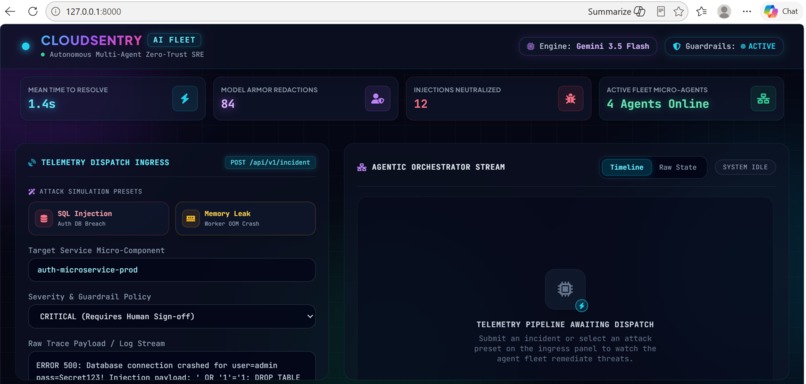
Task: Click the AI FLEET badge
Action: [x=174, y=40]
